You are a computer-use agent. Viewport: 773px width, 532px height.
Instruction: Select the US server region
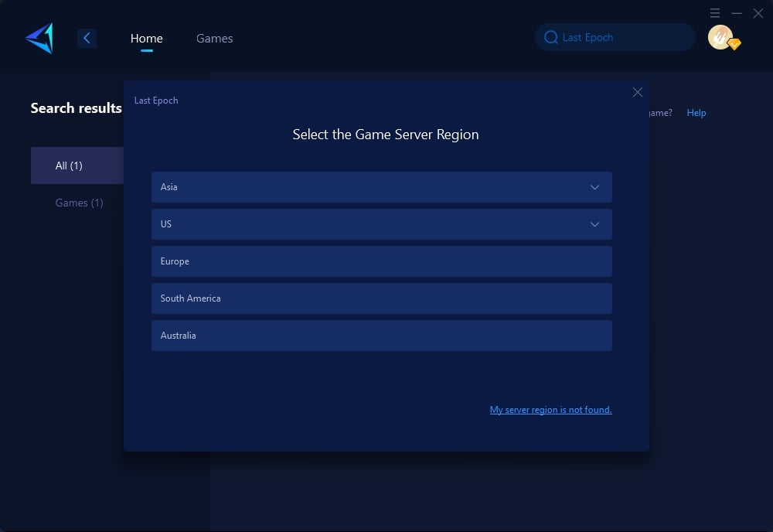382,223
